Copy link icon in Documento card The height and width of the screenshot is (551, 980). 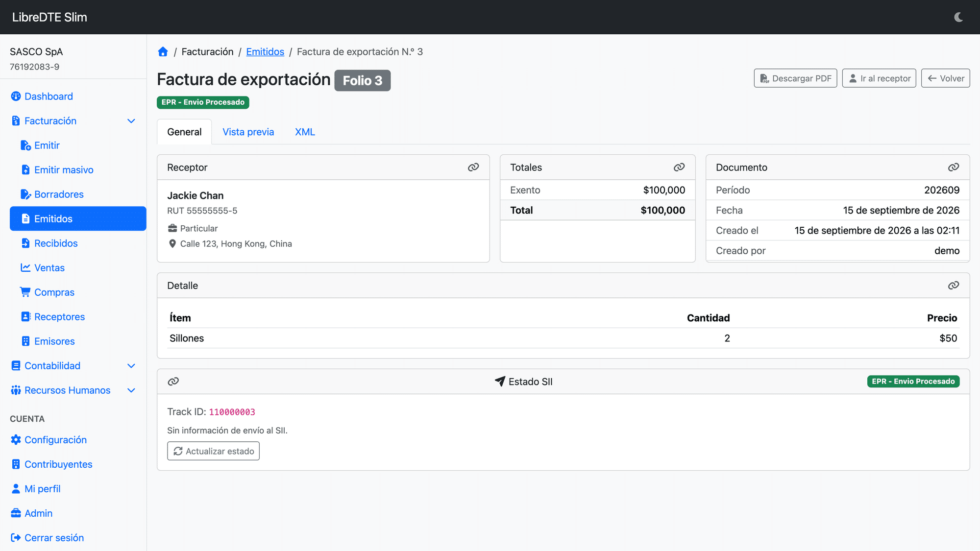click(x=954, y=168)
